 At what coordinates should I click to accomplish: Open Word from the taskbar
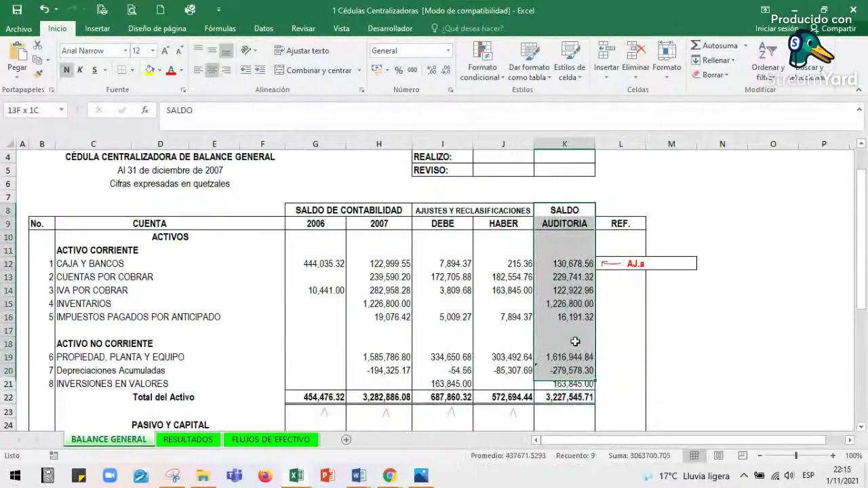tap(359, 476)
